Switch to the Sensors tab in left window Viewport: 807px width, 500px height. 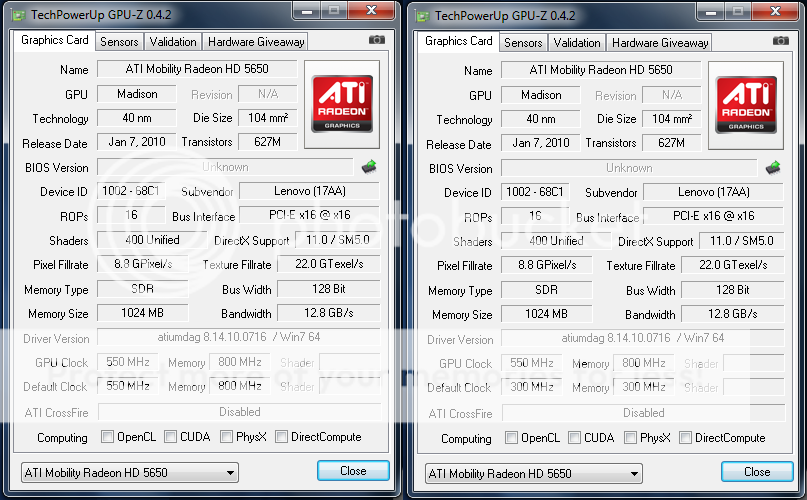click(x=120, y=42)
